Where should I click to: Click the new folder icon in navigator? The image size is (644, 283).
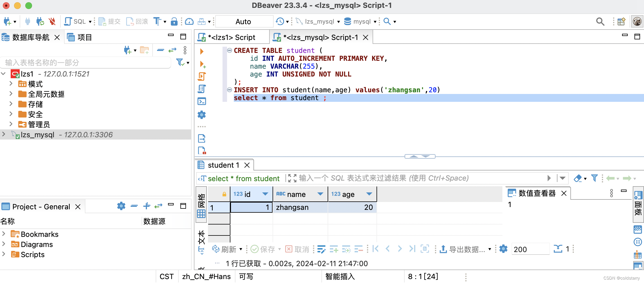tap(144, 50)
